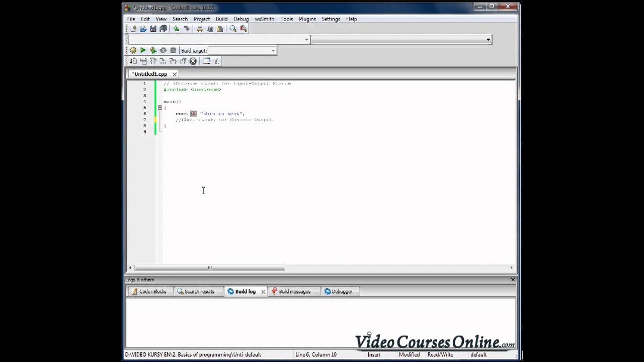Viewport: 644px width, 362px height.
Task: Click the Build gear icon
Action: pos(133,50)
